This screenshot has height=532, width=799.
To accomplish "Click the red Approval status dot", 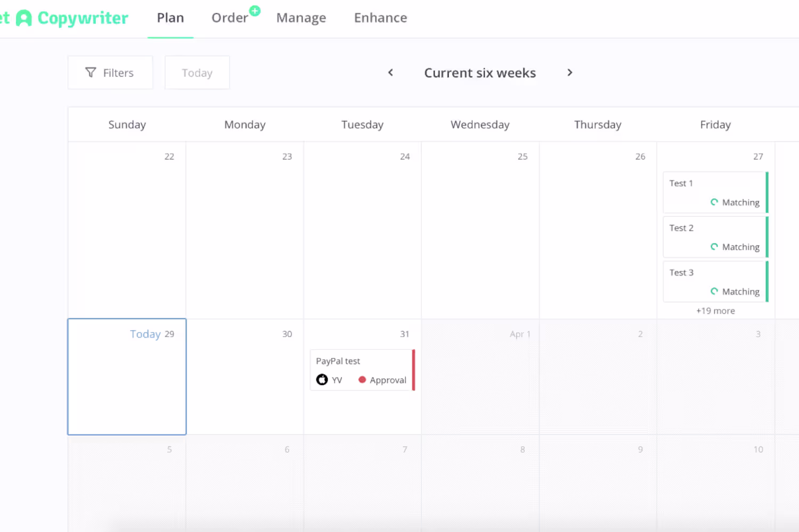I will coord(362,380).
